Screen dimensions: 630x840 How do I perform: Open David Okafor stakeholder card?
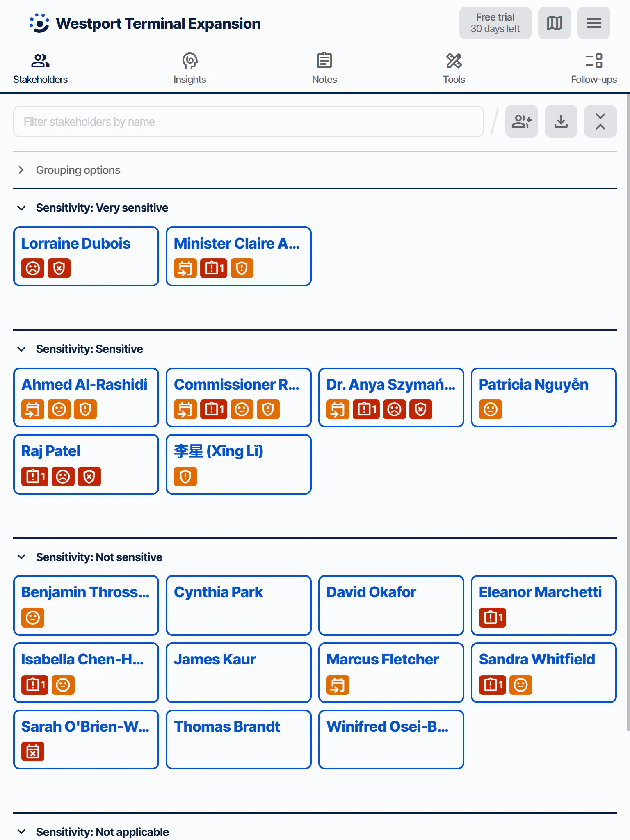pos(391,605)
